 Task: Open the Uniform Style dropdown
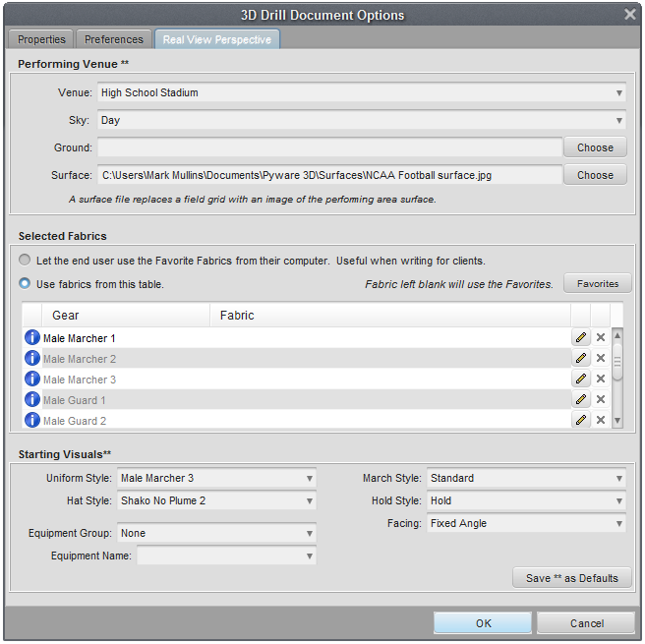click(x=216, y=479)
